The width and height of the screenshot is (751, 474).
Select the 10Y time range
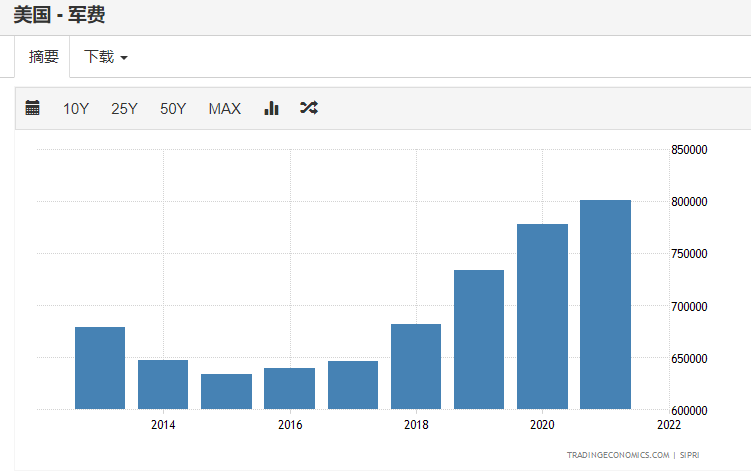pyautogui.click(x=76, y=109)
